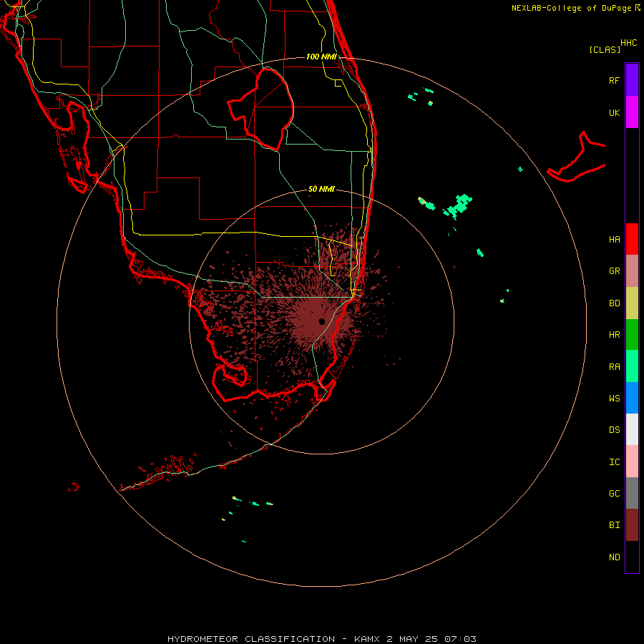Pick the RA bright green legend swatch

click(632, 366)
